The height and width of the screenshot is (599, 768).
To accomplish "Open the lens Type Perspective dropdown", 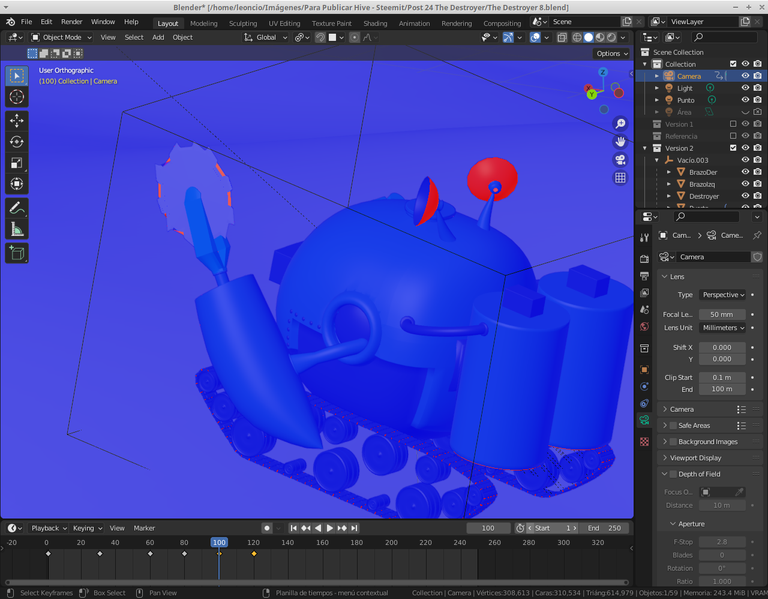I will click(x=723, y=295).
